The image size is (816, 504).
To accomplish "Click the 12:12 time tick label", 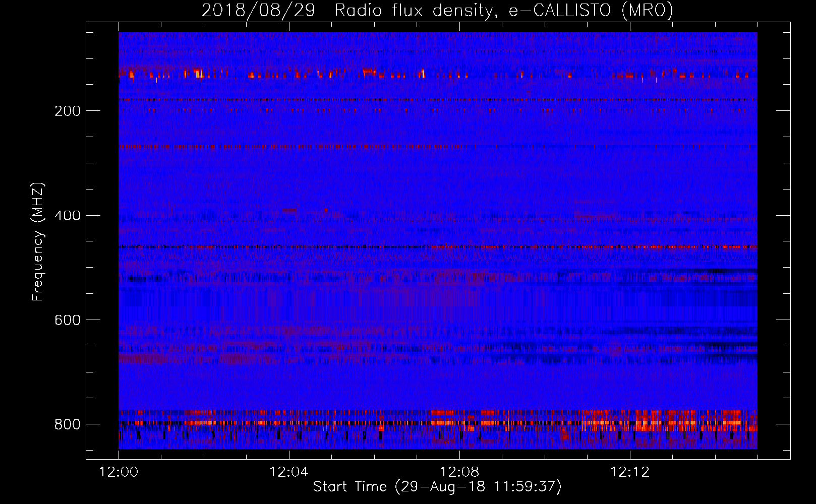I will [630, 472].
